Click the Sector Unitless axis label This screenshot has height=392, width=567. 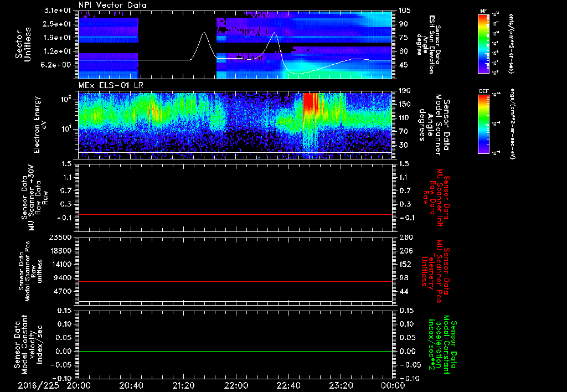pos(23,44)
